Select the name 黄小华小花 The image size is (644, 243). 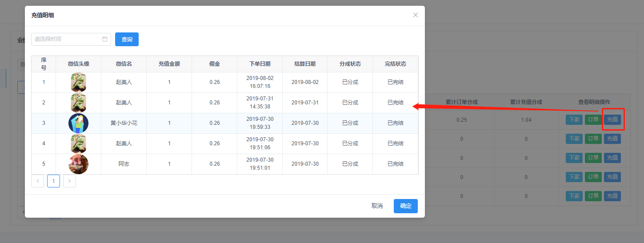pos(124,123)
